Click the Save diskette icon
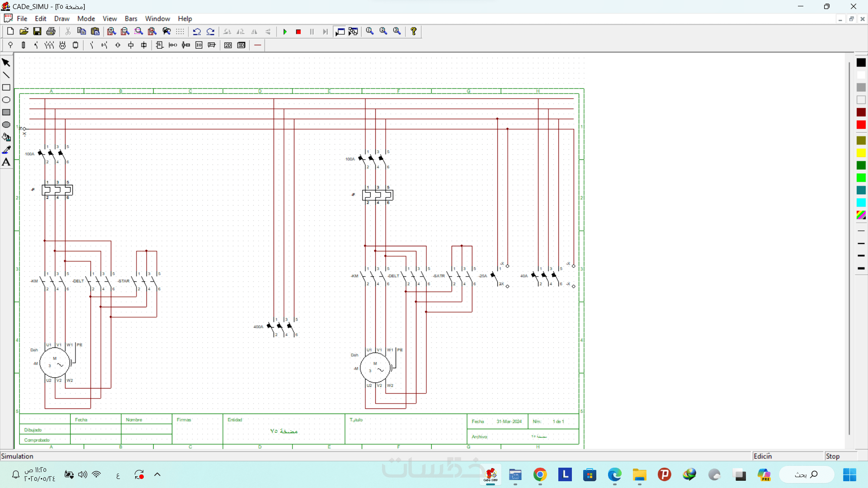Image resolution: width=868 pixels, height=488 pixels. pos(38,31)
